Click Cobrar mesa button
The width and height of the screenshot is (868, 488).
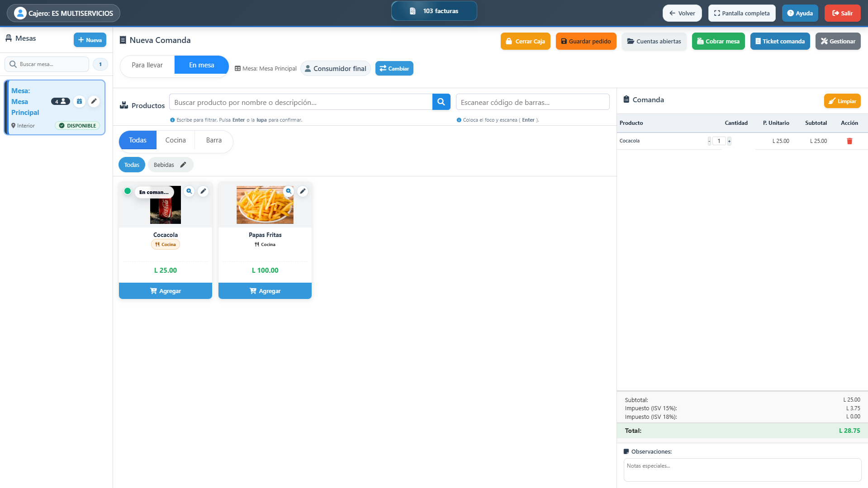click(x=718, y=41)
